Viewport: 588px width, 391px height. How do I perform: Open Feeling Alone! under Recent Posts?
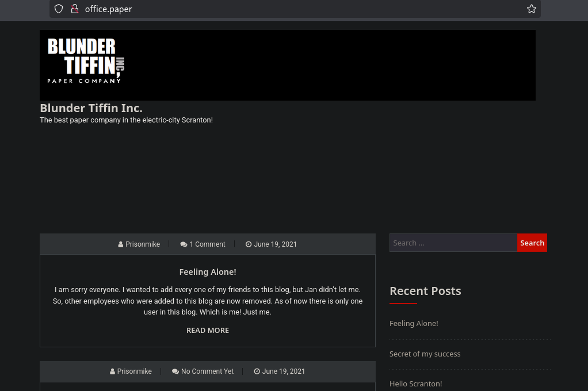tap(414, 324)
